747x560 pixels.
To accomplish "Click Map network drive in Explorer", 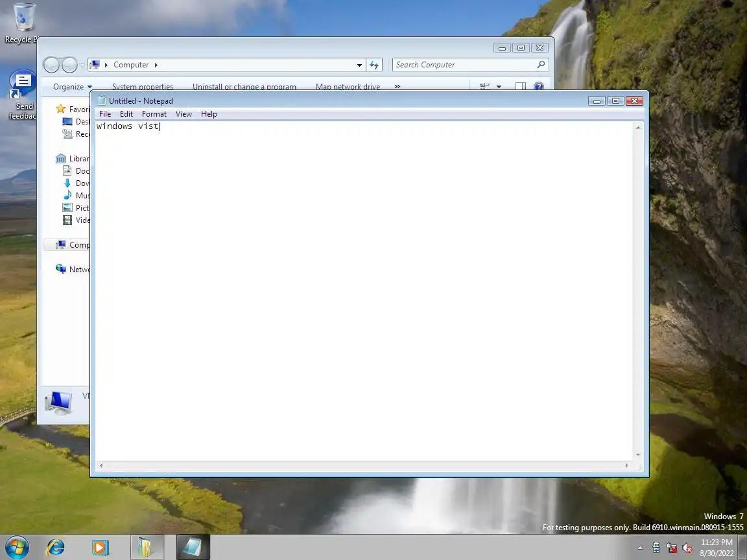I will 348,86.
